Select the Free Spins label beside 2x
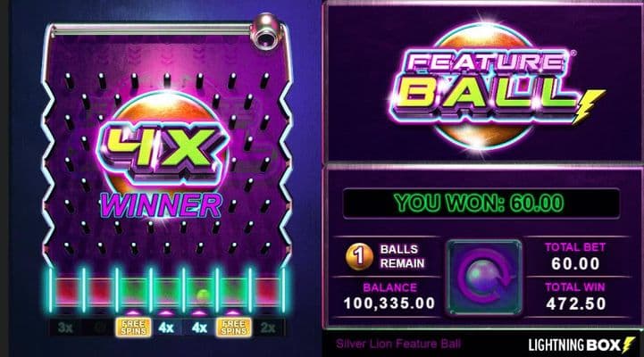 (234, 328)
